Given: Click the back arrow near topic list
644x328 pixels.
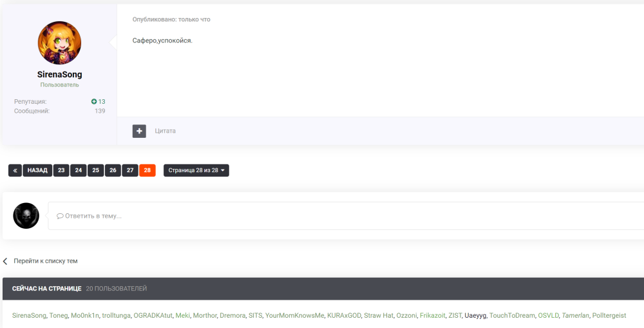Looking at the screenshot, I should coord(5,261).
